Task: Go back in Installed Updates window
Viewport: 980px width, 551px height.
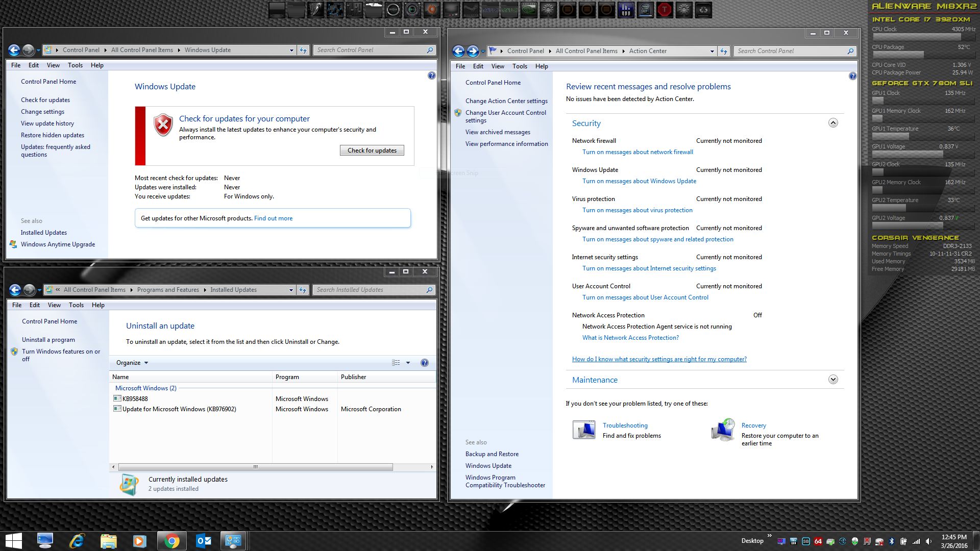Action: (x=15, y=290)
